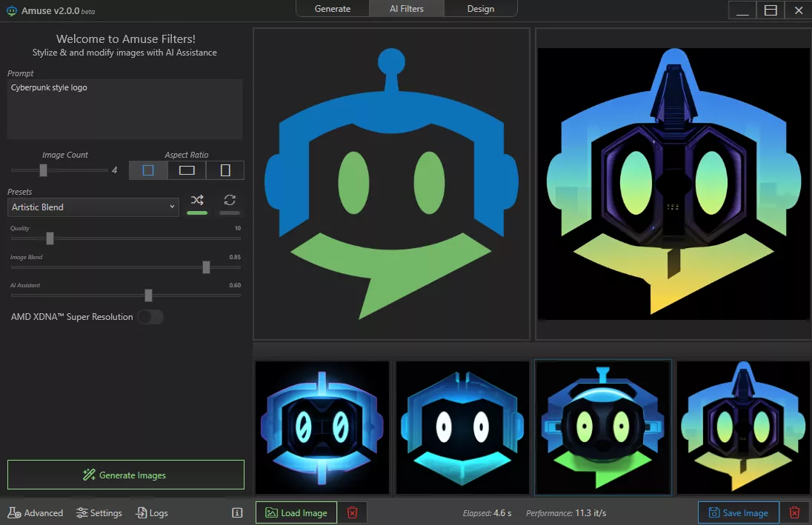Click into the Prompt text box

pyautogui.click(x=124, y=109)
